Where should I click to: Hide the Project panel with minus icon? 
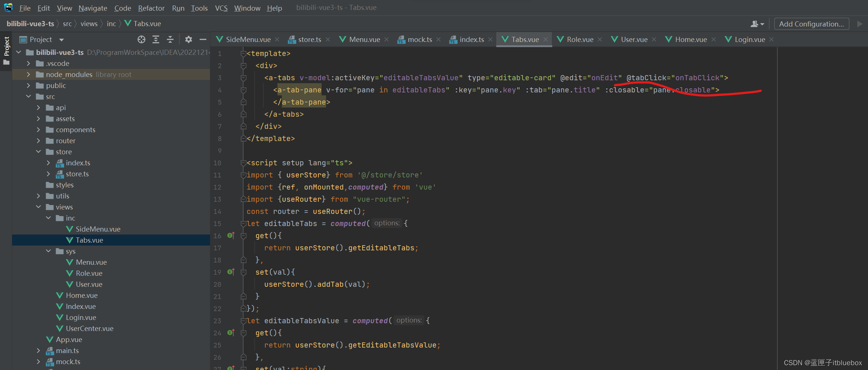[x=203, y=39]
